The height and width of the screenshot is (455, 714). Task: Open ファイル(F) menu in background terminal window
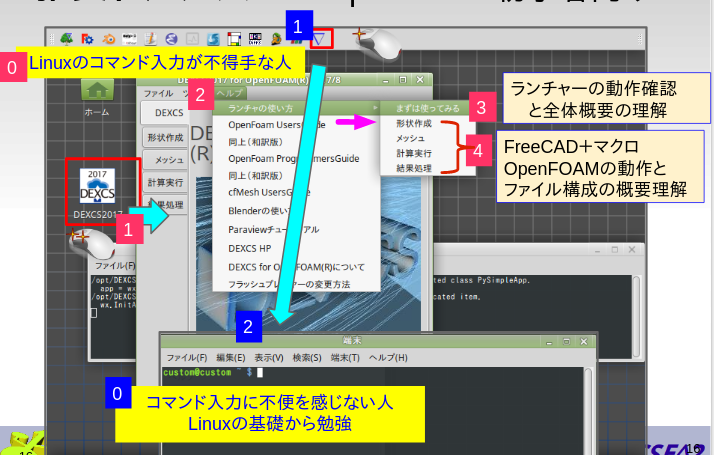coord(115,266)
